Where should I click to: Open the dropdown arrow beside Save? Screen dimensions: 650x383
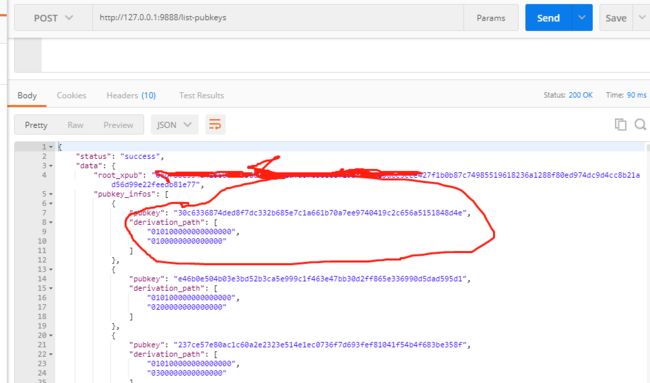(642, 18)
